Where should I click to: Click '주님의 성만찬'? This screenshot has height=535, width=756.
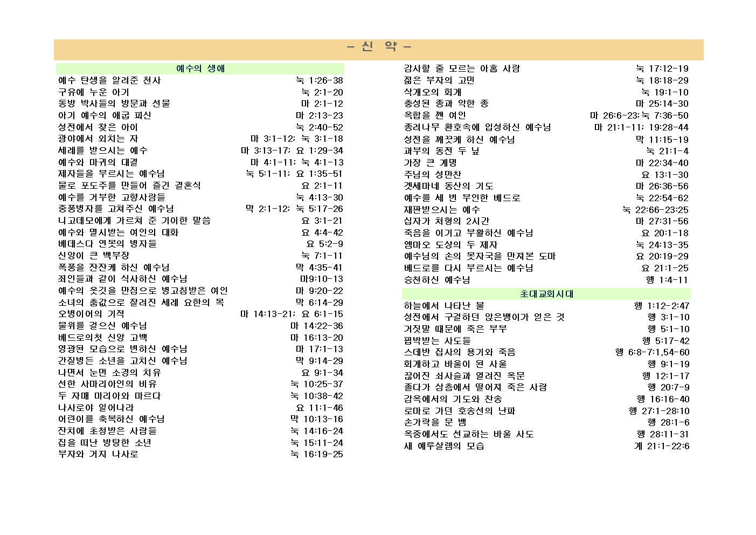point(433,175)
